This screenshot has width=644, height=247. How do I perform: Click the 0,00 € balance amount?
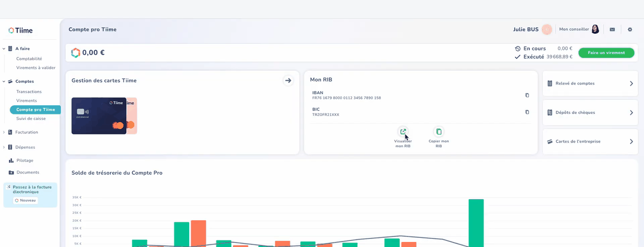point(94,52)
